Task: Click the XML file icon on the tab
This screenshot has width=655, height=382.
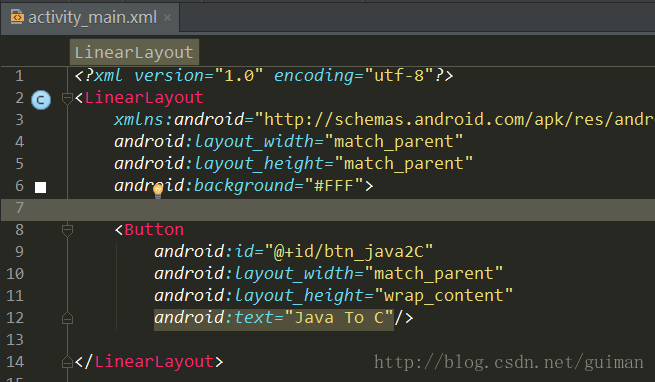Action: click(x=17, y=17)
